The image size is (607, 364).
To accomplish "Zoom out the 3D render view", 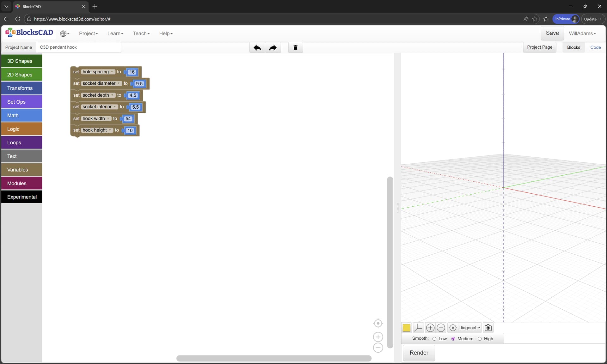I will (441, 328).
